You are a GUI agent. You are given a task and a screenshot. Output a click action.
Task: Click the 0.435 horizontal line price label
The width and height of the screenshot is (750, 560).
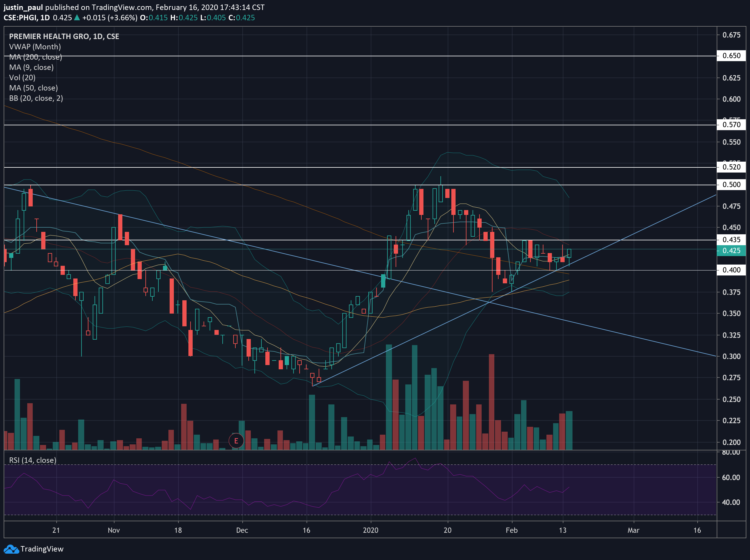pos(731,240)
